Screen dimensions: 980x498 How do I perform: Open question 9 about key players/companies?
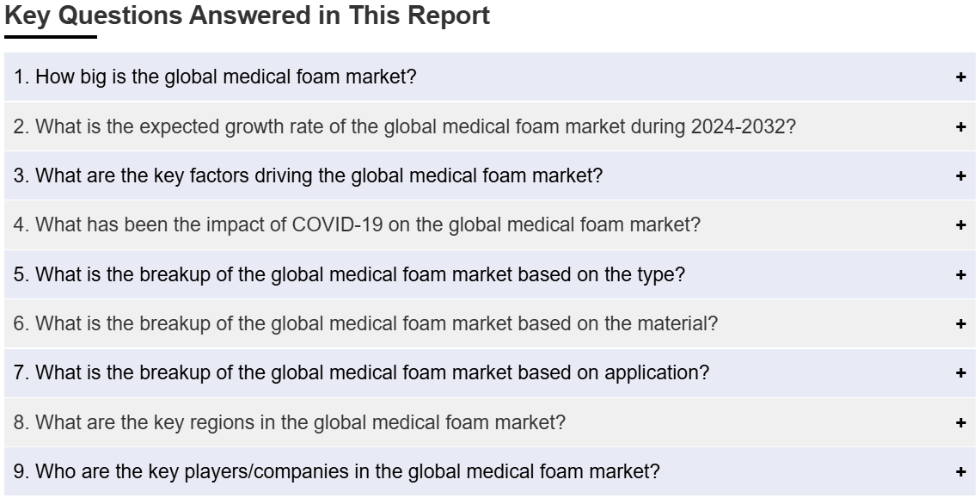pos(489,471)
